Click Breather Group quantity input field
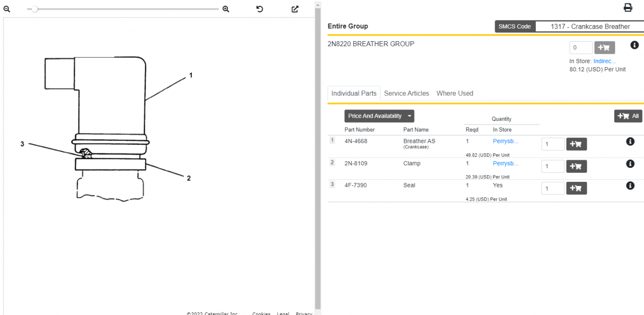 point(581,48)
